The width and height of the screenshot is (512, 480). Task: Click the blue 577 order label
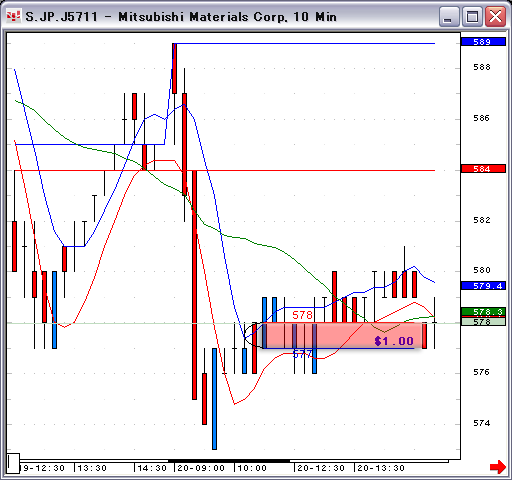click(x=302, y=354)
